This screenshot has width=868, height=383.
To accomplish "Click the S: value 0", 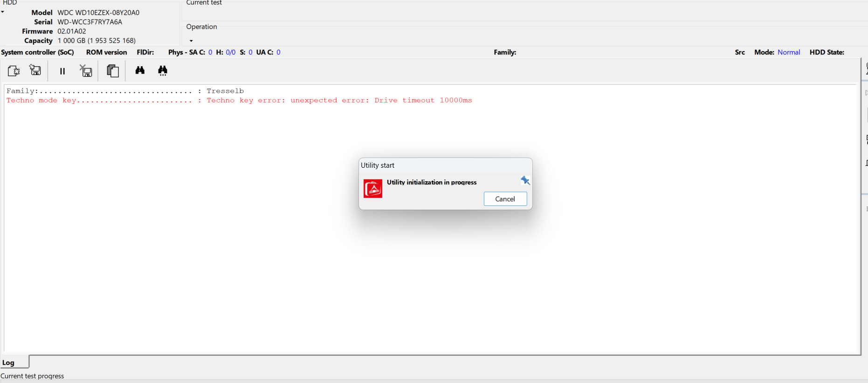I will (x=250, y=52).
